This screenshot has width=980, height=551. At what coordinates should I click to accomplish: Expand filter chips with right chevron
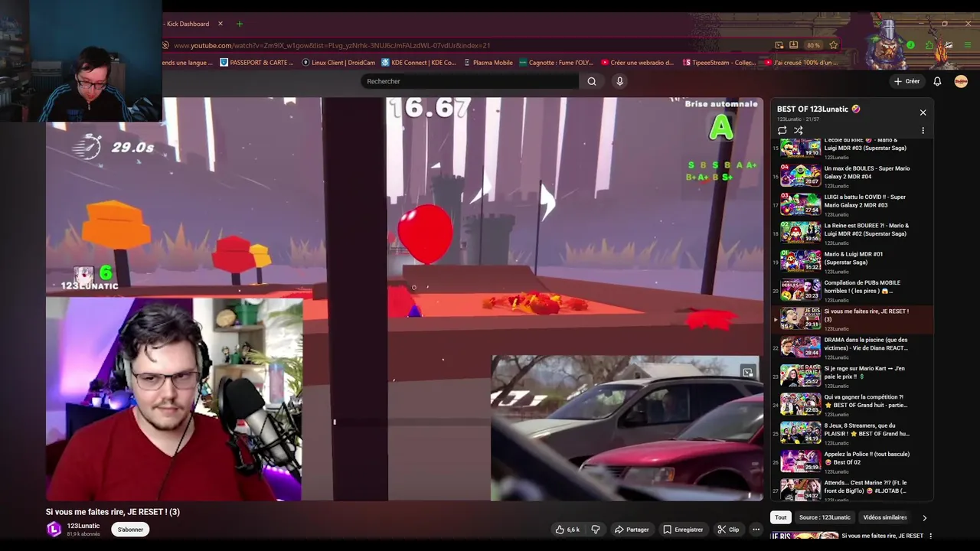[x=924, y=517]
